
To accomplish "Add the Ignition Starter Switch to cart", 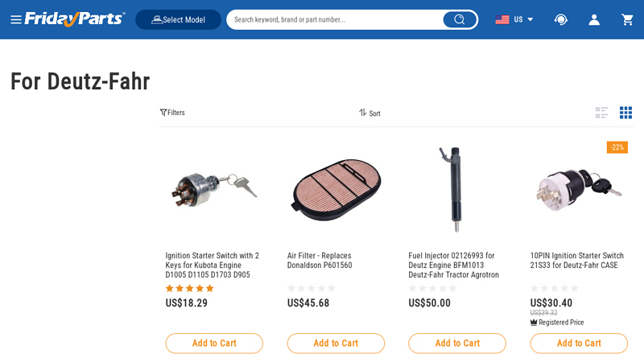I will point(214,343).
